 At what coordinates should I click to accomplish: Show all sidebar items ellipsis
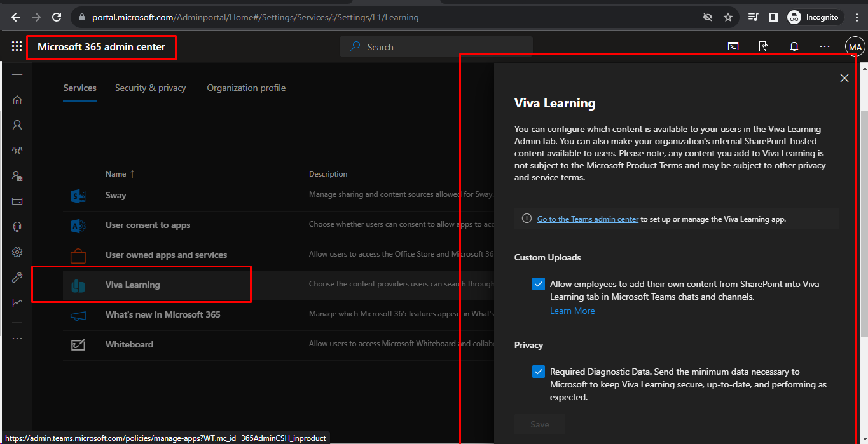point(17,339)
